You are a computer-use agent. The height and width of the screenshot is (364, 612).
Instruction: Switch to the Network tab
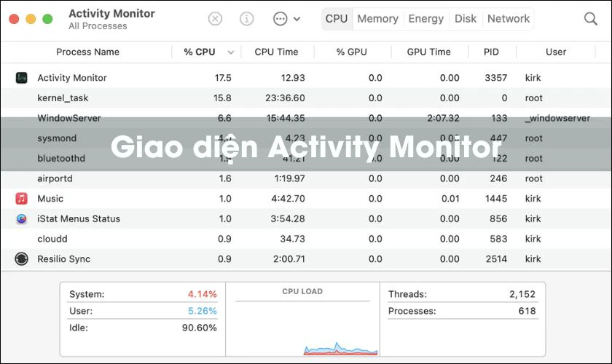[509, 19]
